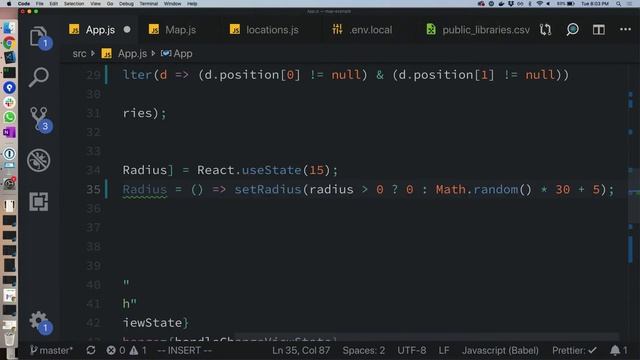Viewport: 640px width, 360px height.
Task: Click line number 35 in the gutter
Action: (93, 189)
